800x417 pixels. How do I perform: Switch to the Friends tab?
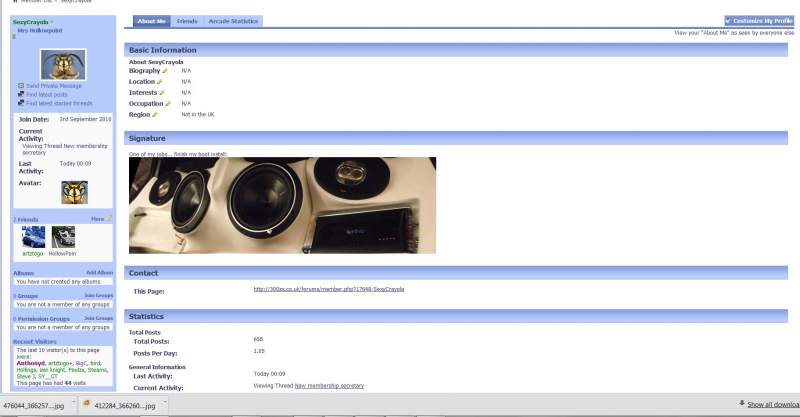point(186,21)
